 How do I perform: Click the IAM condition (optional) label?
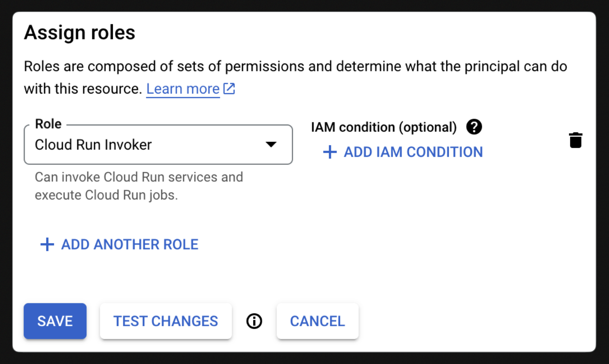(384, 127)
